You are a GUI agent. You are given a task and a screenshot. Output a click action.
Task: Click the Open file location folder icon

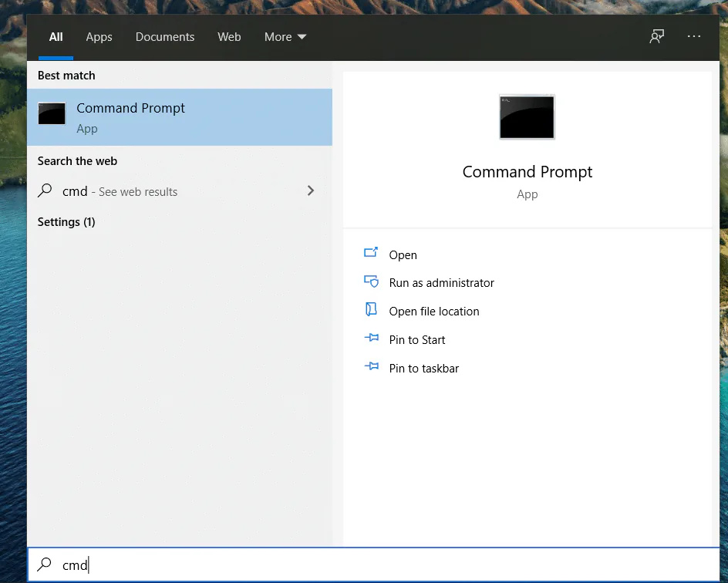coord(371,309)
